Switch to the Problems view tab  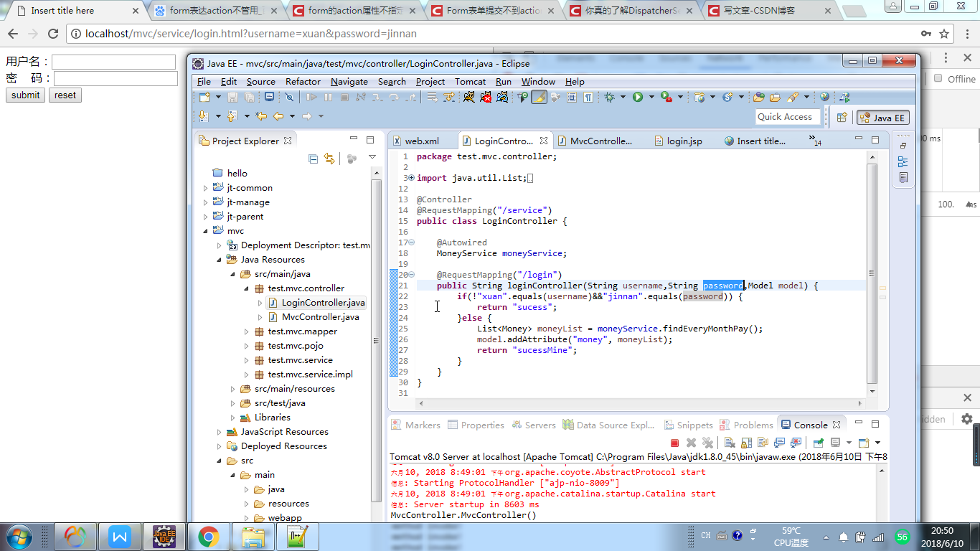point(746,425)
